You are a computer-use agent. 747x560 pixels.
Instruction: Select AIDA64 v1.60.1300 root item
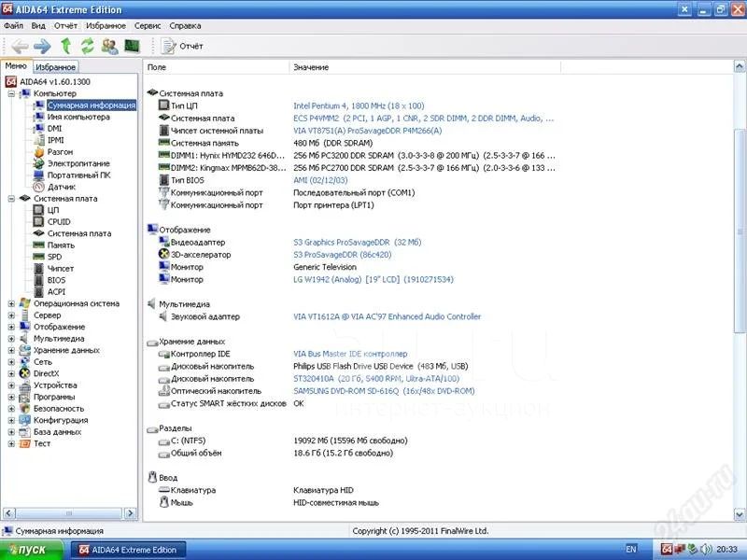point(55,82)
